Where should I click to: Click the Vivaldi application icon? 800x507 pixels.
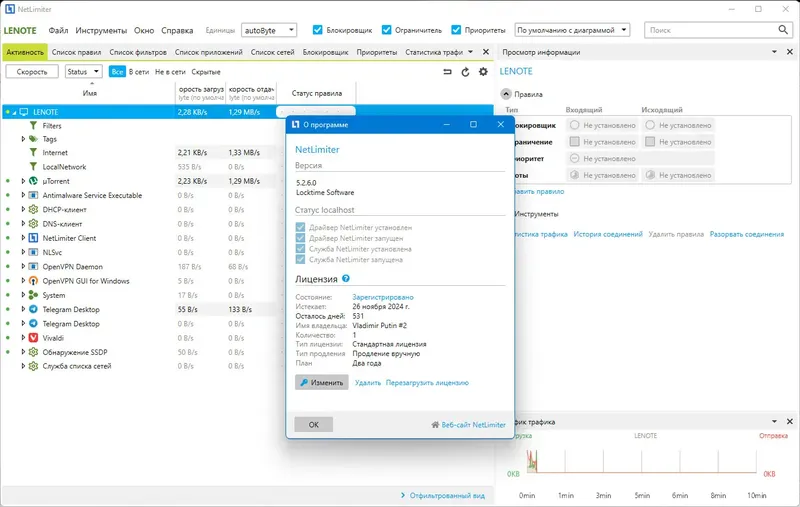33,338
